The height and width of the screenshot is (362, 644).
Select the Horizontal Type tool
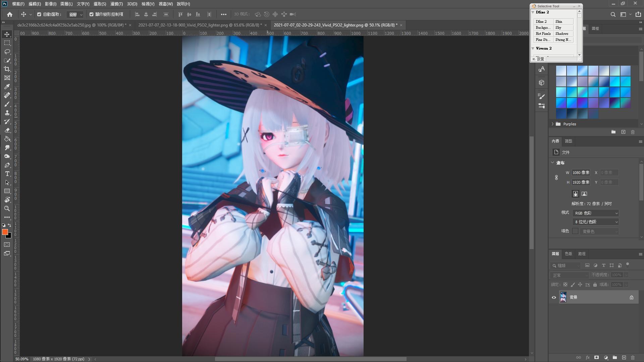[x=7, y=174]
